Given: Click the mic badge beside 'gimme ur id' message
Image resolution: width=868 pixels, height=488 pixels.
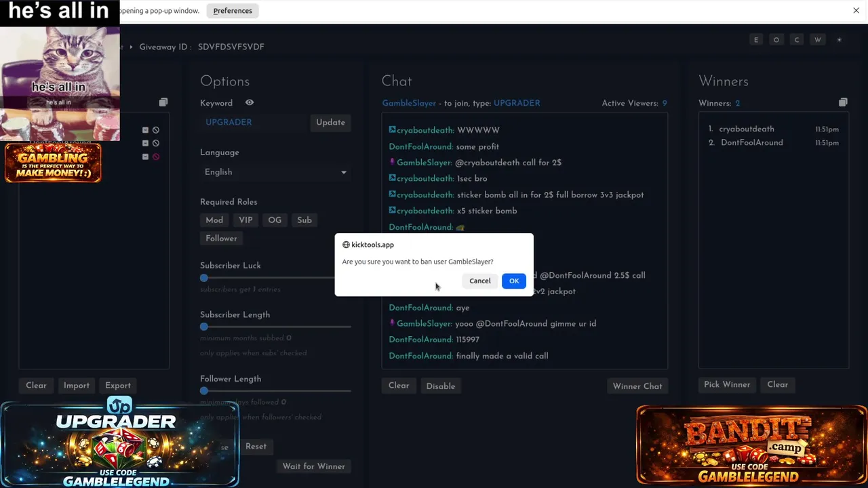Looking at the screenshot, I should (x=392, y=323).
